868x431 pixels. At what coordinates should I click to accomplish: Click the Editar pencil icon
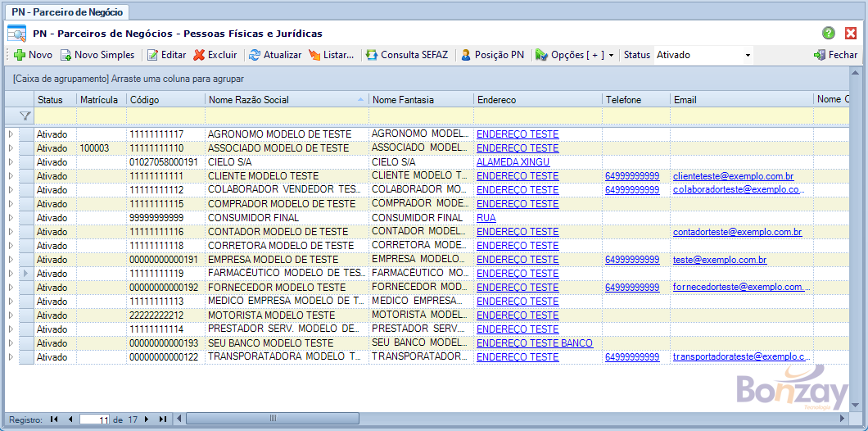click(152, 55)
